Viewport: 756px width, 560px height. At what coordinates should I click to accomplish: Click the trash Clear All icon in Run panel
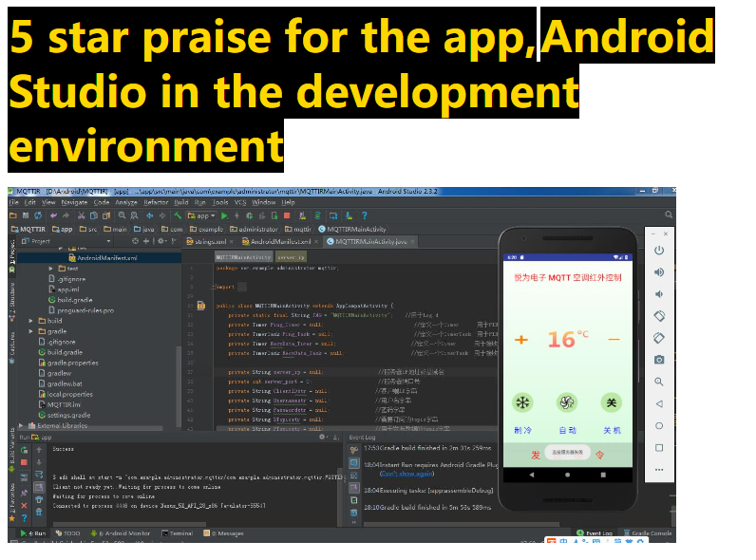pyautogui.click(x=39, y=512)
